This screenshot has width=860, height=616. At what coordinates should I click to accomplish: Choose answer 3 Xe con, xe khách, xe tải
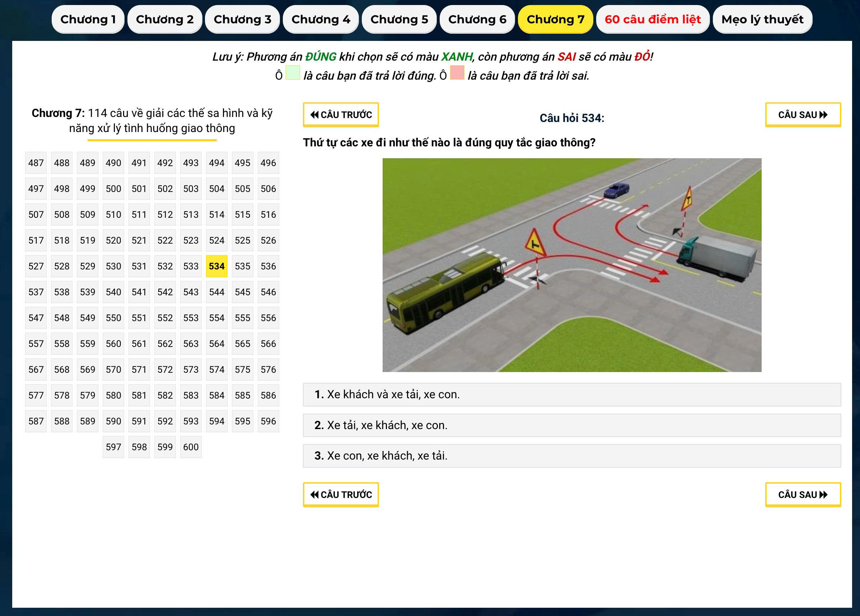571,456
